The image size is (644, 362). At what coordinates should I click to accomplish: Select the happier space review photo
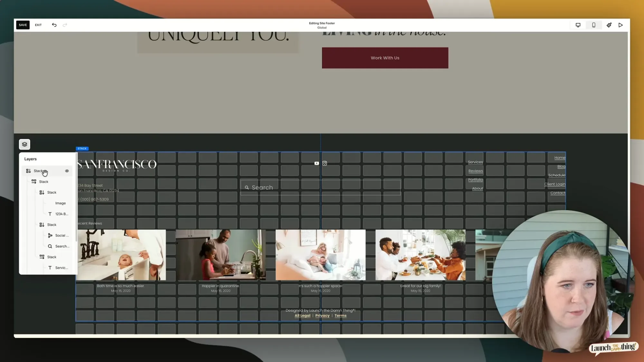tap(320, 255)
